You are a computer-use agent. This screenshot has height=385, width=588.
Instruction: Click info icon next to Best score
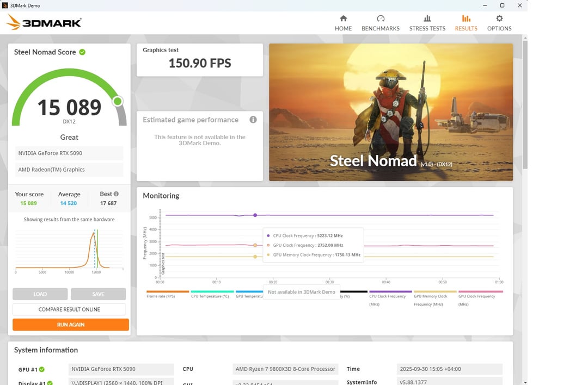click(116, 194)
